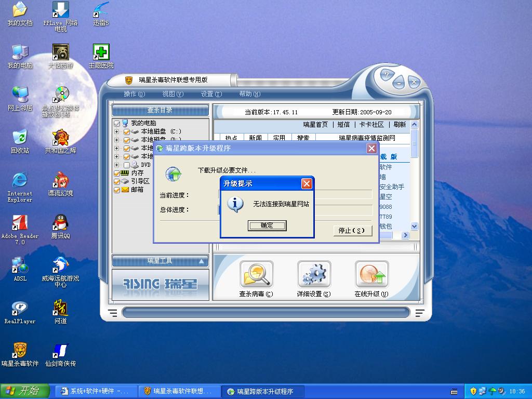Screen dimensions: 532x399
Task: Click the question mark help button
Action: tap(385, 75)
